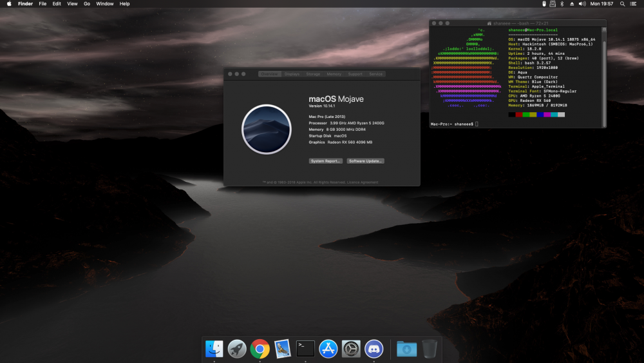The image size is (644, 363).
Task: Close the About This Mac window
Action: click(230, 74)
